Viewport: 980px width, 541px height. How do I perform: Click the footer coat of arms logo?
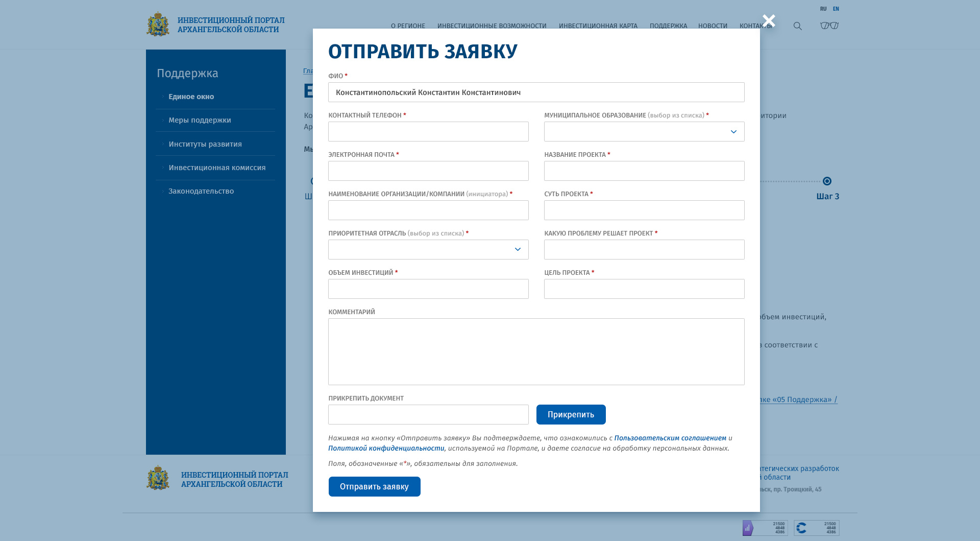(158, 478)
